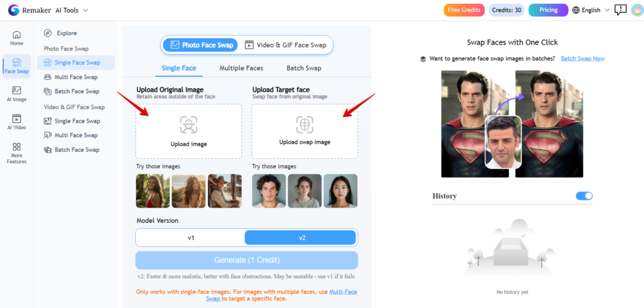Viewport: 644px width, 308px height.
Task: Click the target face globe upload icon
Action: (305, 125)
